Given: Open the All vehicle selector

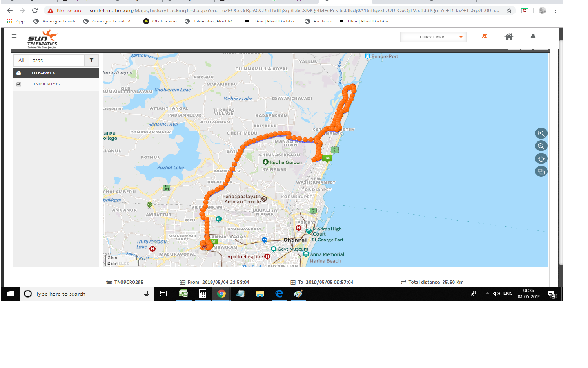Looking at the screenshot, I should (x=21, y=60).
